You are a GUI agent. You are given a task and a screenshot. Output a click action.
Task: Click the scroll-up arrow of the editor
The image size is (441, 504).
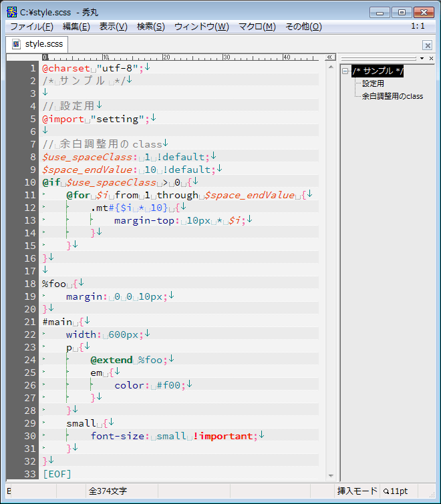(x=329, y=67)
